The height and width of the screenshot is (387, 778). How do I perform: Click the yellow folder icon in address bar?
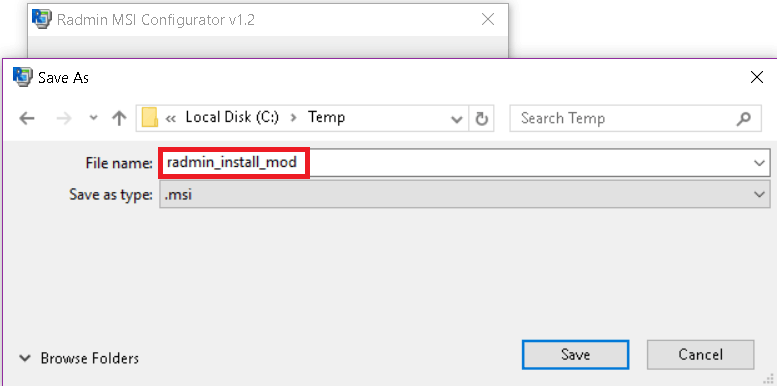pos(150,118)
